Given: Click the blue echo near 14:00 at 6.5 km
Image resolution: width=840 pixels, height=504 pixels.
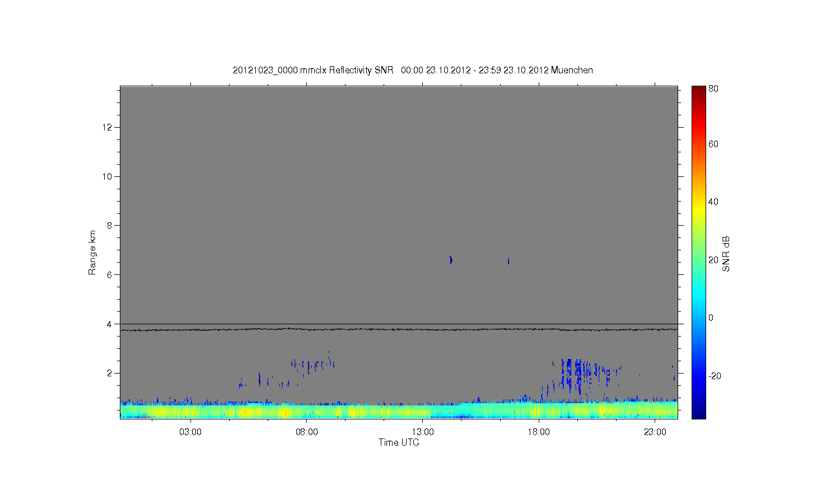Looking at the screenshot, I should [x=451, y=260].
